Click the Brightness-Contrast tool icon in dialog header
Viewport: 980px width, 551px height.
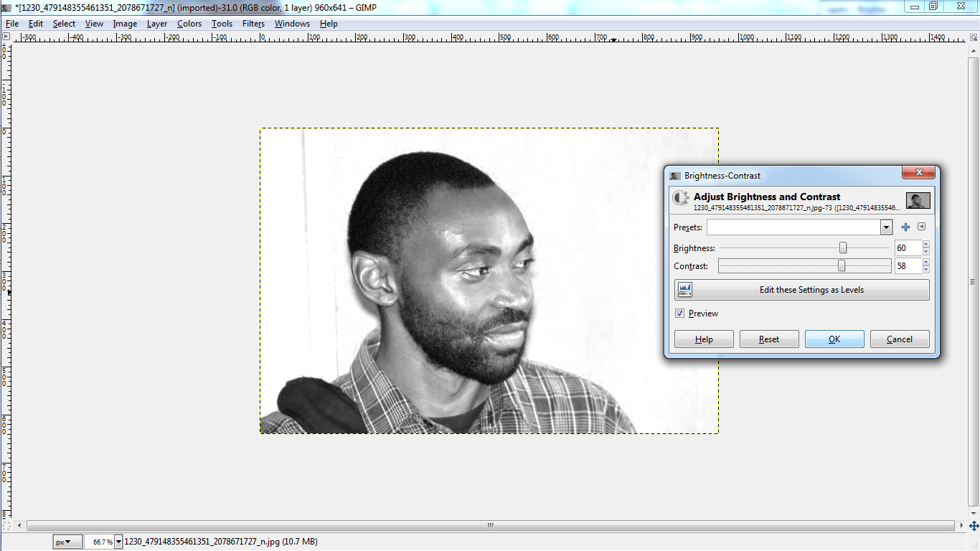[x=680, y=198]
